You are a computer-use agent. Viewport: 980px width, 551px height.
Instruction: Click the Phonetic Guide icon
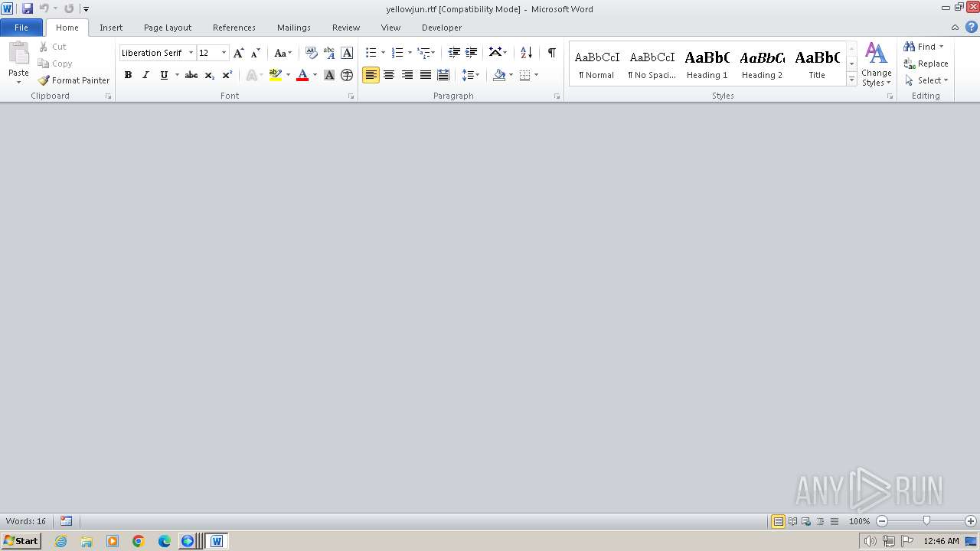click(329, 53)
